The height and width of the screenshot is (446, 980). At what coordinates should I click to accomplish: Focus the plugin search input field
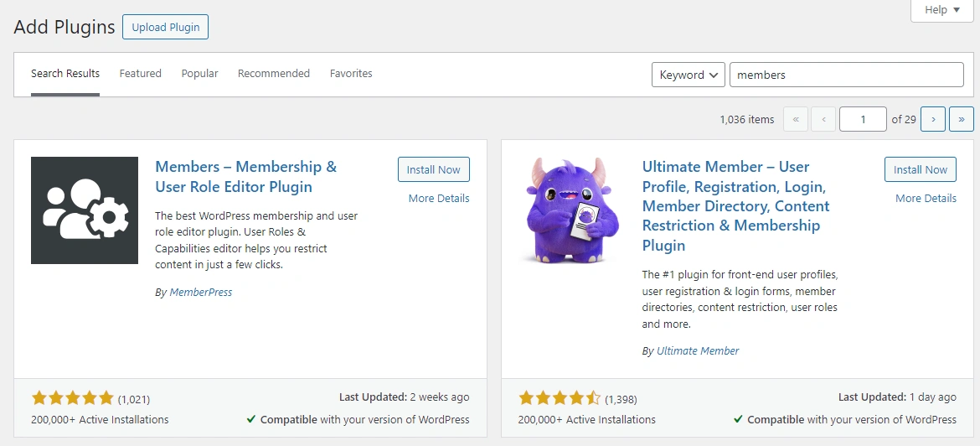coord(846,75)
